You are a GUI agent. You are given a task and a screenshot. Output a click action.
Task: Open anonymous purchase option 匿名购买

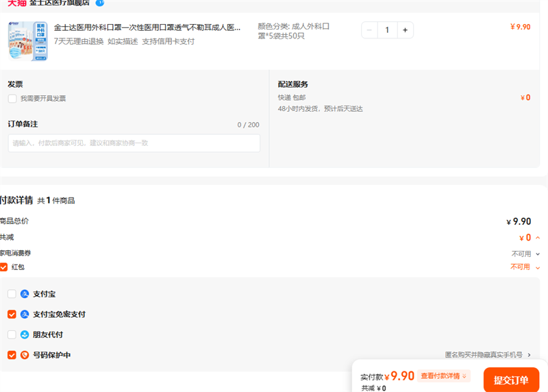[x=487, y=355]
